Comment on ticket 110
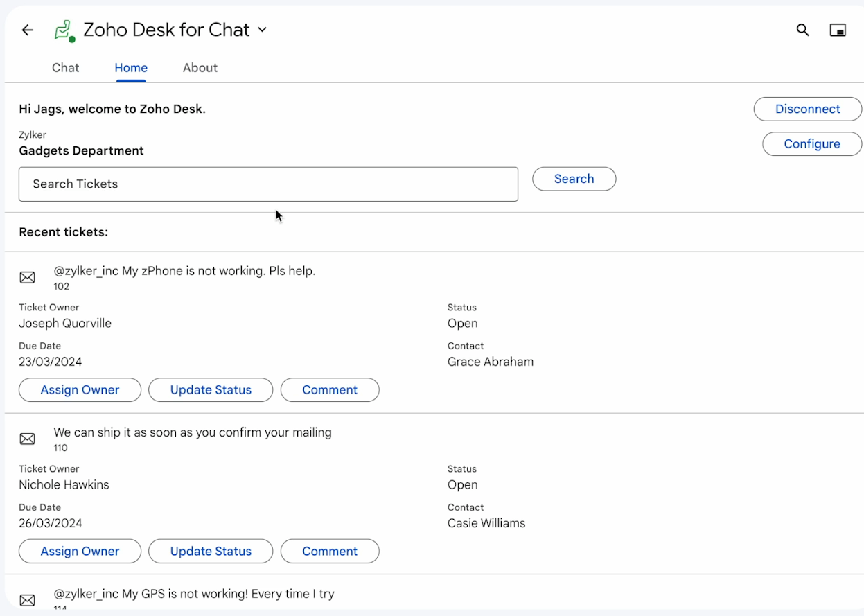Viewport: 864px width, 616px height. point(330,552)
